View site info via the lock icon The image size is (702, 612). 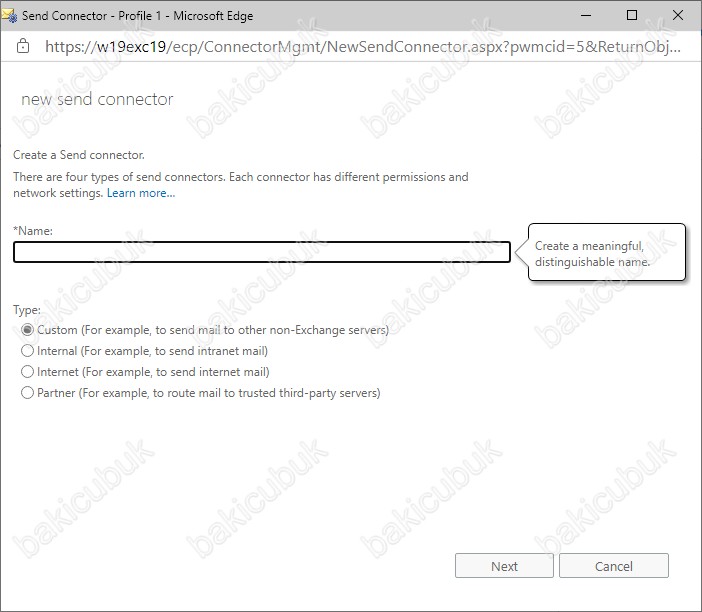pyautogui.click(x=23, y=46)
